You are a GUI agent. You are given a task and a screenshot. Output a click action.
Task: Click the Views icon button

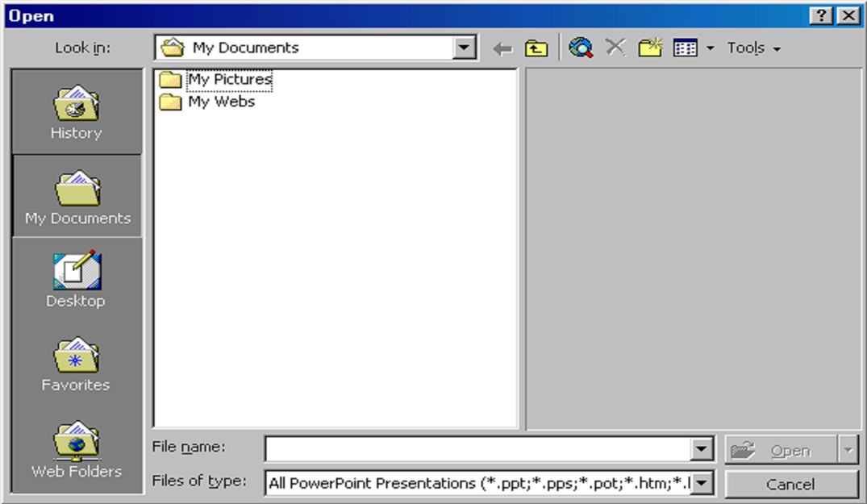(x=686, y=48)
